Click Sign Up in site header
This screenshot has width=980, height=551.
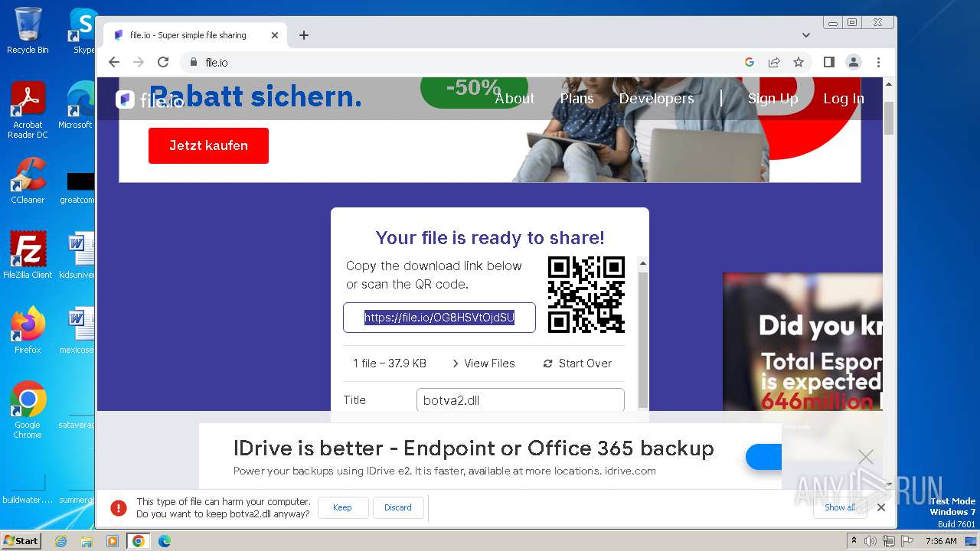(773, 99)
